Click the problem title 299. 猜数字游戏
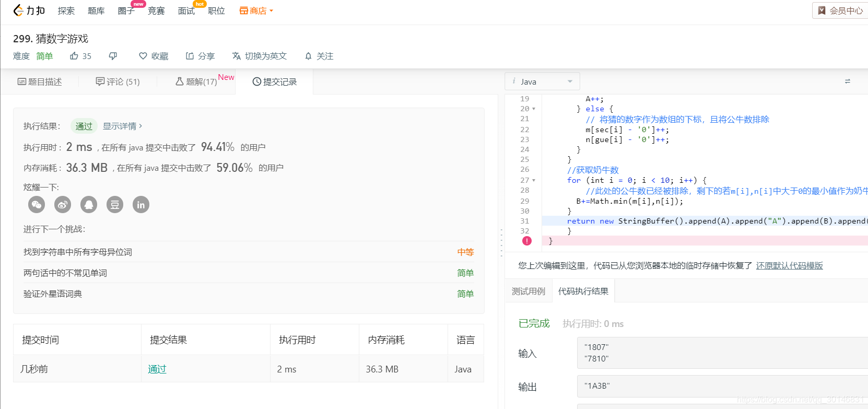The width and height of the screenshot is (868, 409). pos(51,39)
